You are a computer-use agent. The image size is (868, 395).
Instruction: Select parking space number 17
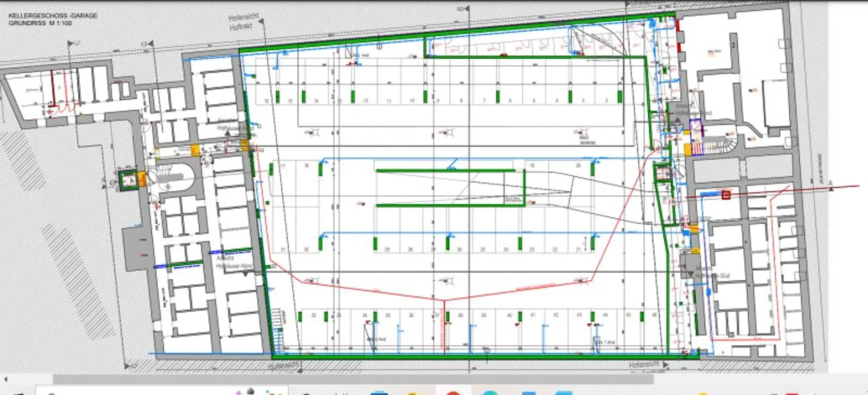283,166
